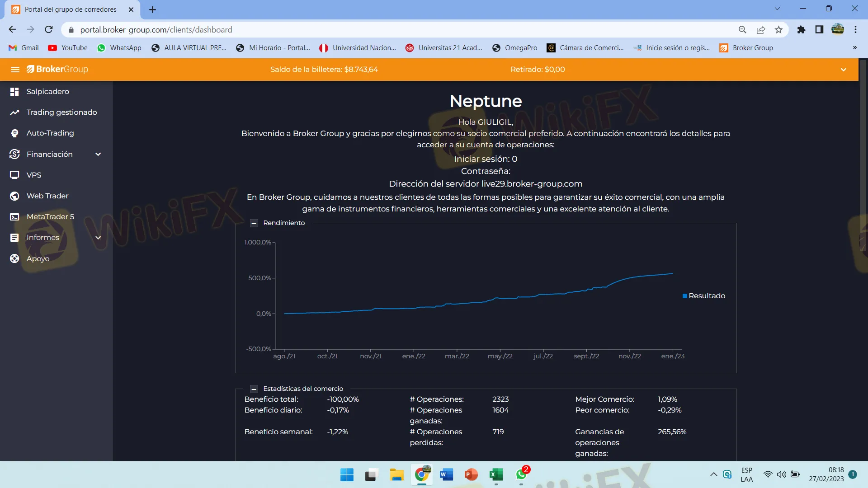Click the battery tray icon

(795, 475)
